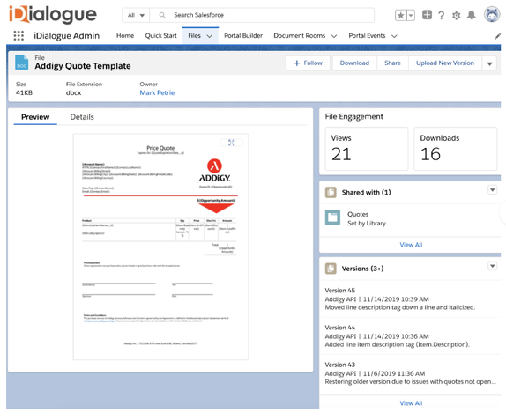The width and height of the screenshot is (506, 420).
Task: Click the docx file extension value
Action: coord(73,92)
